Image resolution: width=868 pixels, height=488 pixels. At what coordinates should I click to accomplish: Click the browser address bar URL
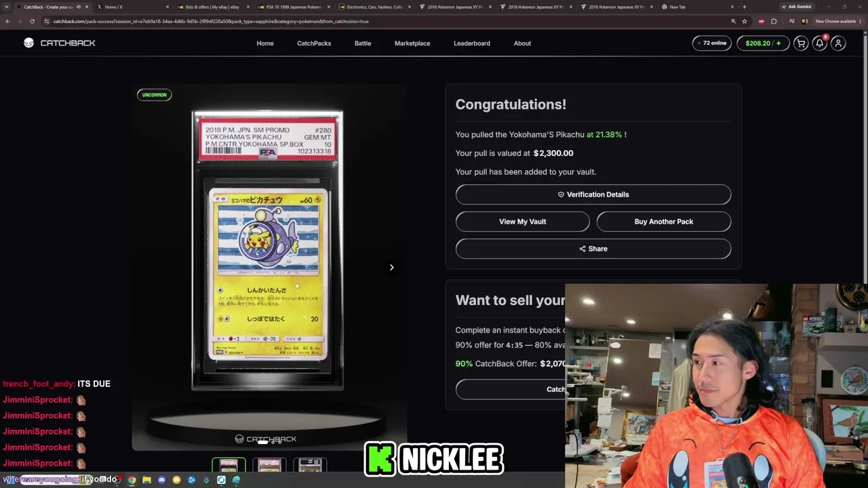click(211, 21)
